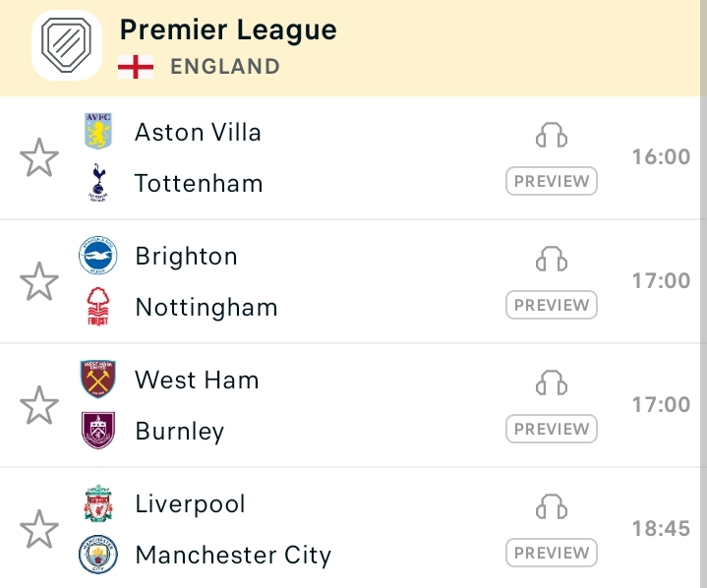Image resolution: width=707 pixels, height=588 pixels.
Task: Click the vertical scrollbar on the right
Action: [703, 294]
